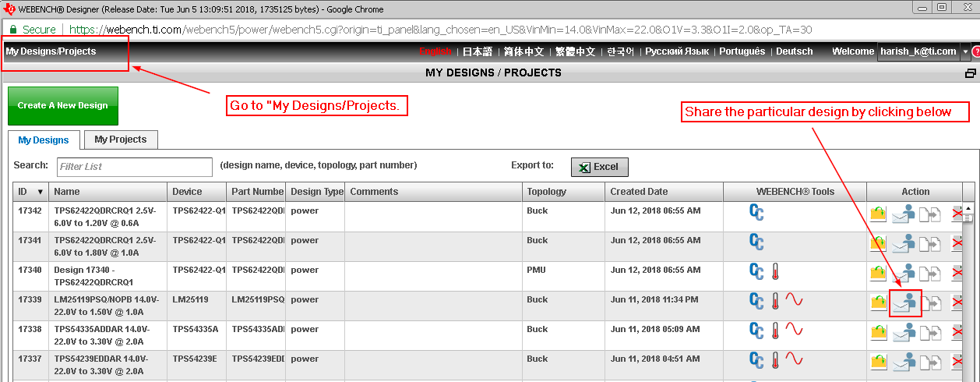
Task: Launch thermal simulation for design 17338
Action: coord(775,331)
